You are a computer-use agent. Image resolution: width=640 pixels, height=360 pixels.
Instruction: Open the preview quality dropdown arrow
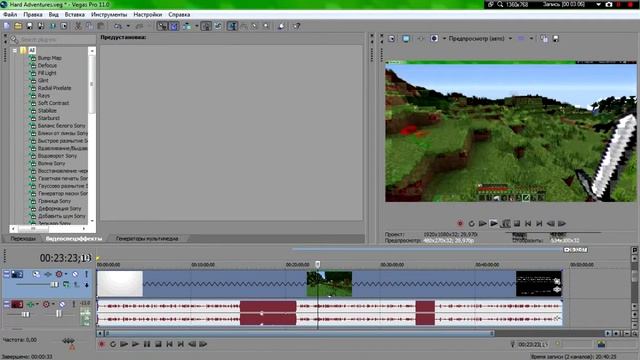click(x=510, y=38)
